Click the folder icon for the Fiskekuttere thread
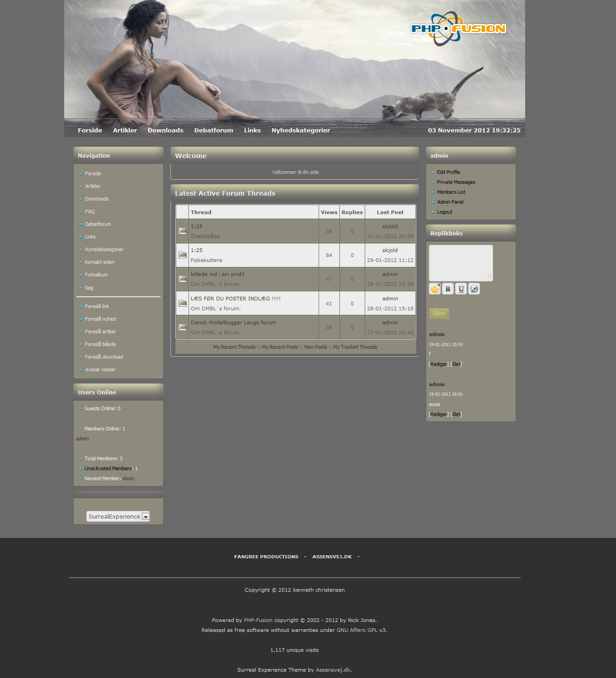The height and width of the screenshot is (678, 616). [183, 255]
